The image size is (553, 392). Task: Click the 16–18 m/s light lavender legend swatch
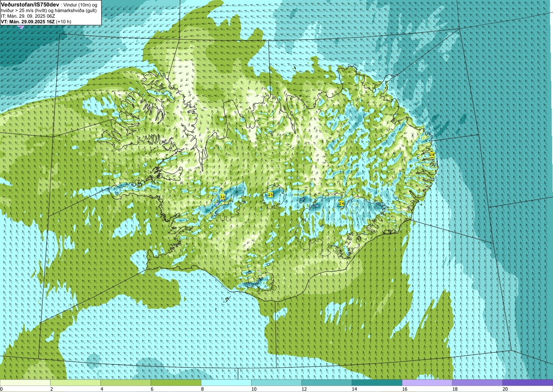427,383
